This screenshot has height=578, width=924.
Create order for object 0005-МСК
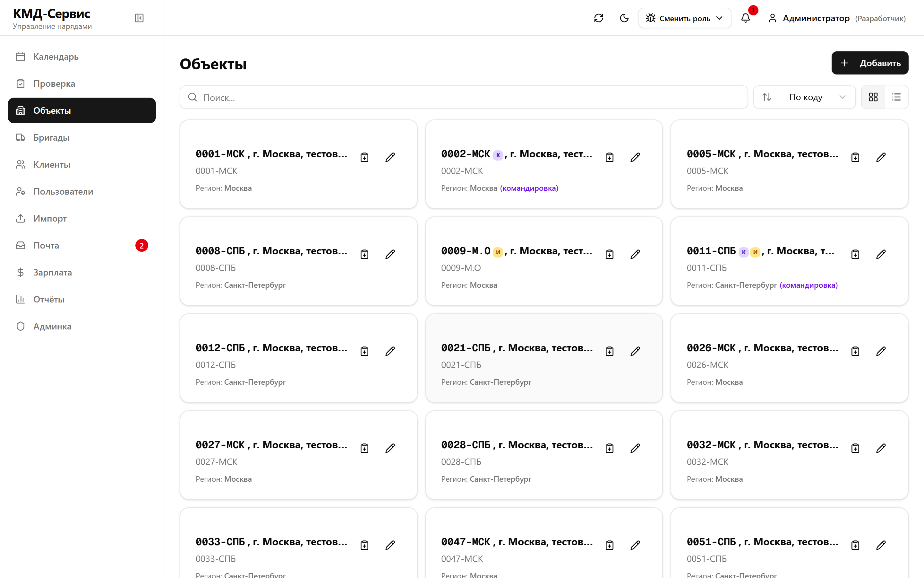[x=855, y=157]
